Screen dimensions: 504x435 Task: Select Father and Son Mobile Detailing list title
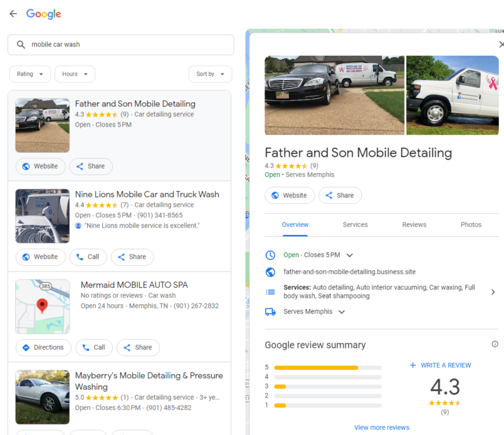point(135,104)
